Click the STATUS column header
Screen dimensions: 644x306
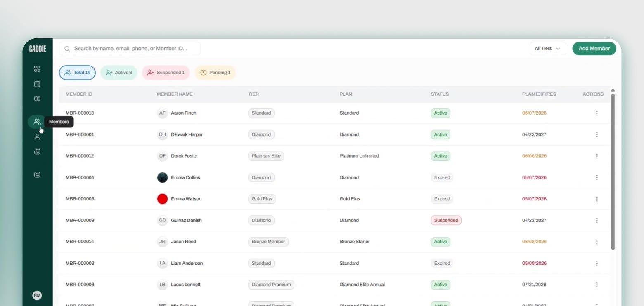click(x=440, y=94)
